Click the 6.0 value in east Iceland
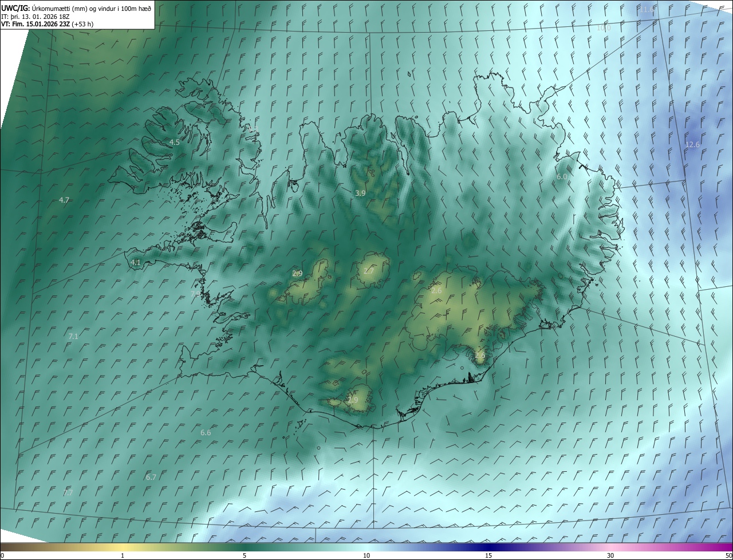 [562, 176]
